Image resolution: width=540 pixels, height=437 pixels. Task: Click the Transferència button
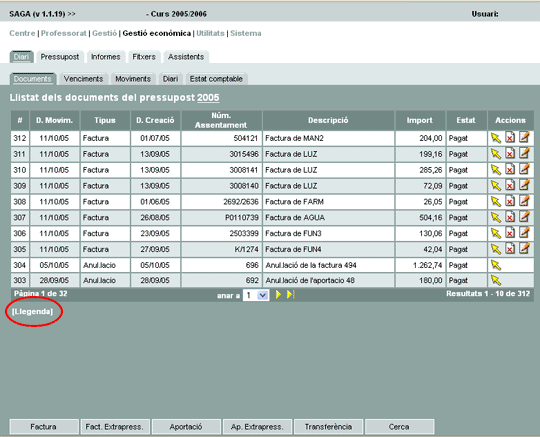click(x=328, y=427)
